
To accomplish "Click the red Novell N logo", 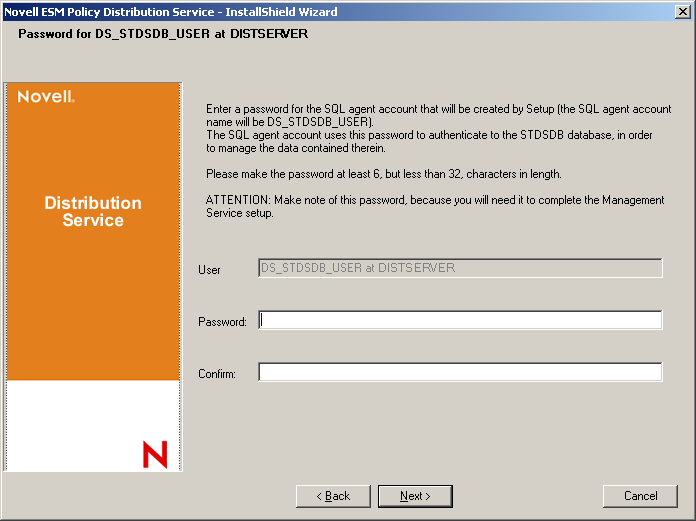I will point(155,454).
